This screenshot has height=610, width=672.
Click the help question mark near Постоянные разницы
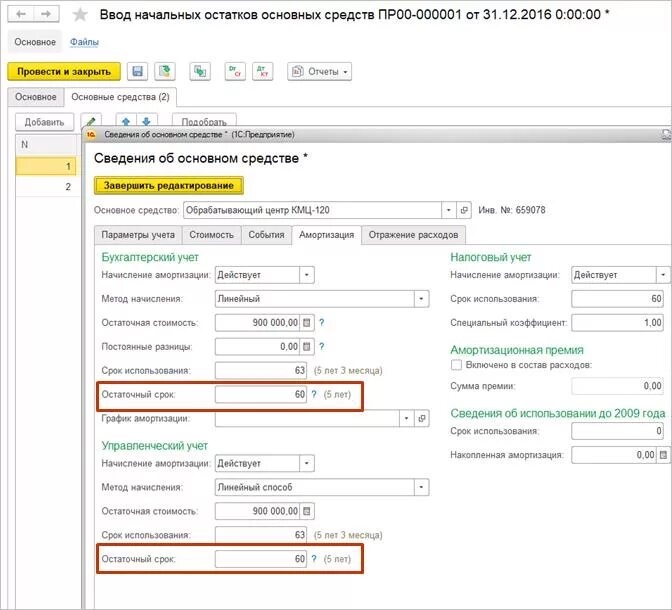click(321, 346)
